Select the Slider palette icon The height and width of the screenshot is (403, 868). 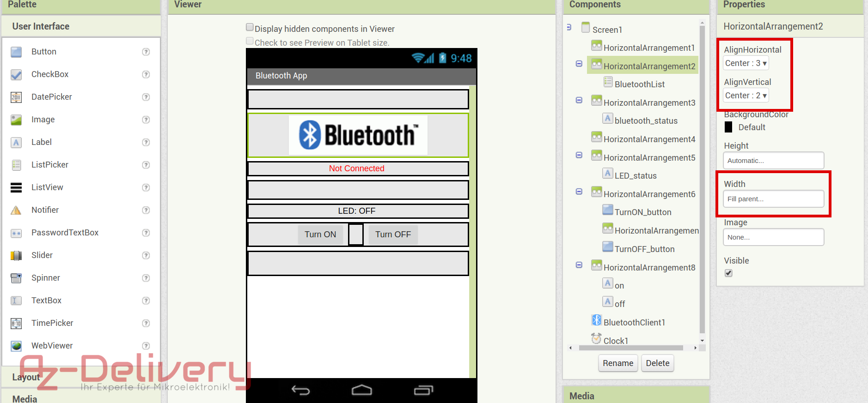pos(16,255)
